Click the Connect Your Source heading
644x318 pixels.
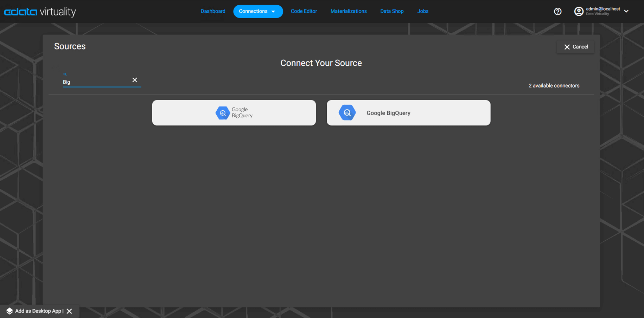point(321,63)
